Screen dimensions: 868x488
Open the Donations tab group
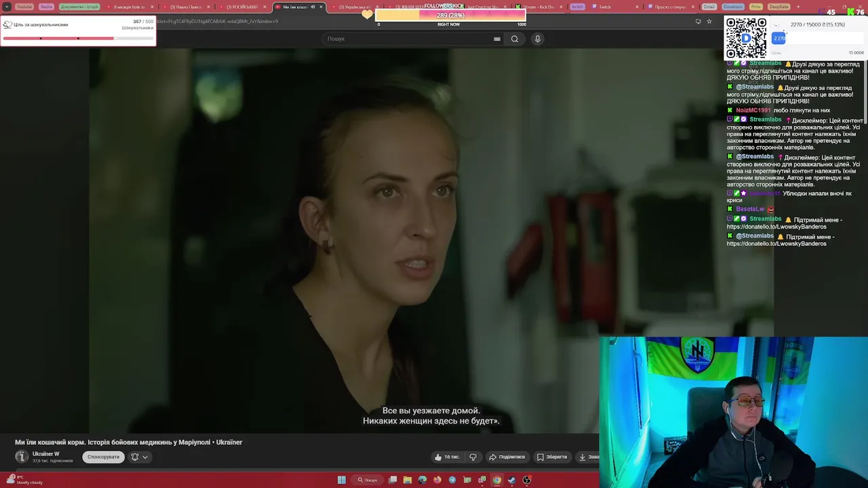pyautogui.click(x=733, y=7)
